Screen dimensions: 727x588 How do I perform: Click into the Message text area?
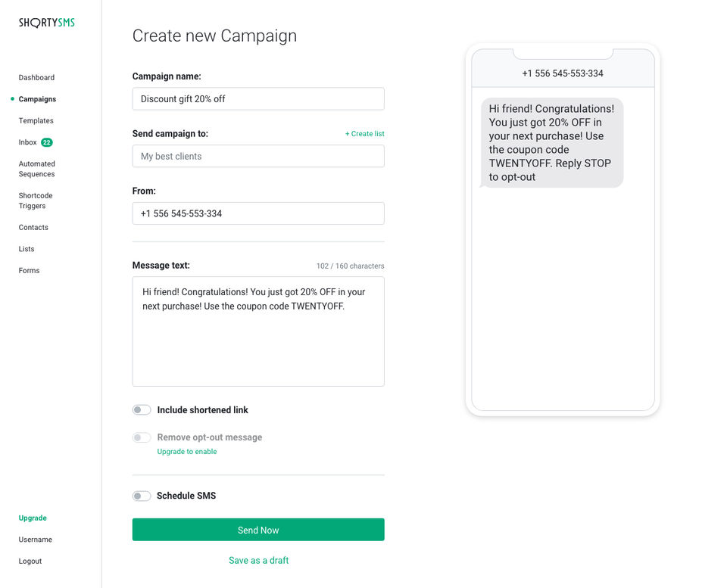coord(258,341)
